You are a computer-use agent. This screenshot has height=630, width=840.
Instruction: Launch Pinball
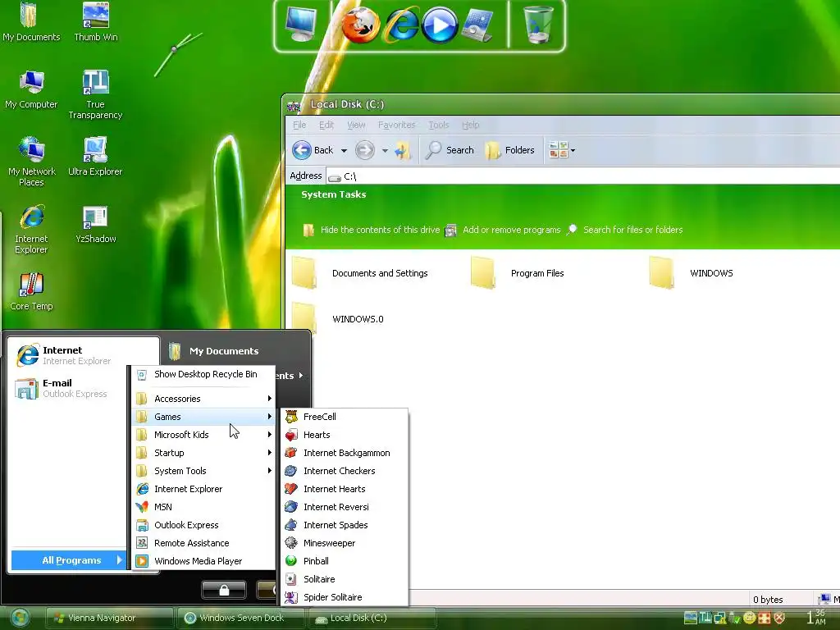point(345,561)
